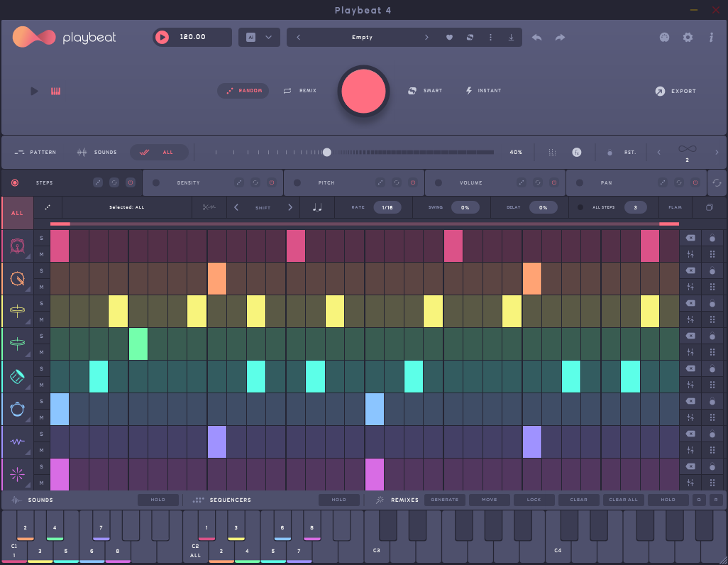The width and height of the screenshot is (728, 565).
Task: Adjust the 40% randomization amount slider
Action: point(327,152)
